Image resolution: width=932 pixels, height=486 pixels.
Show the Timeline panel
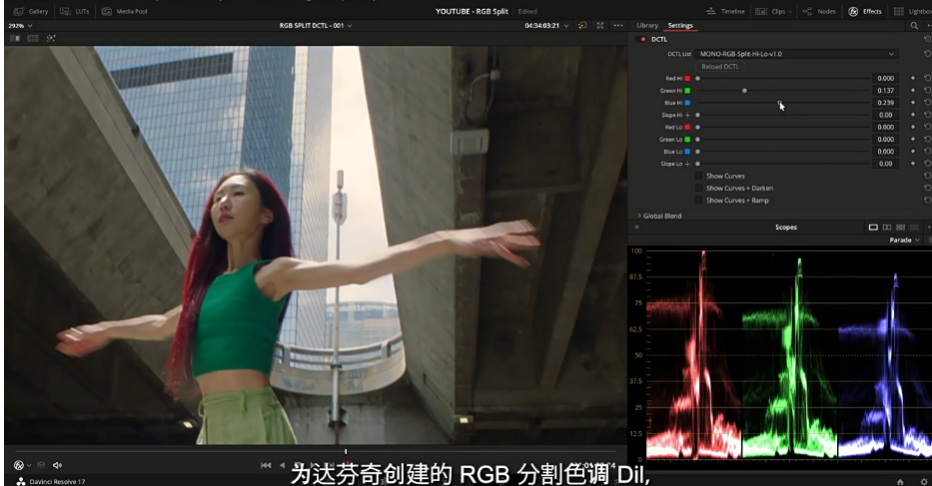click(x=726, y=11)
